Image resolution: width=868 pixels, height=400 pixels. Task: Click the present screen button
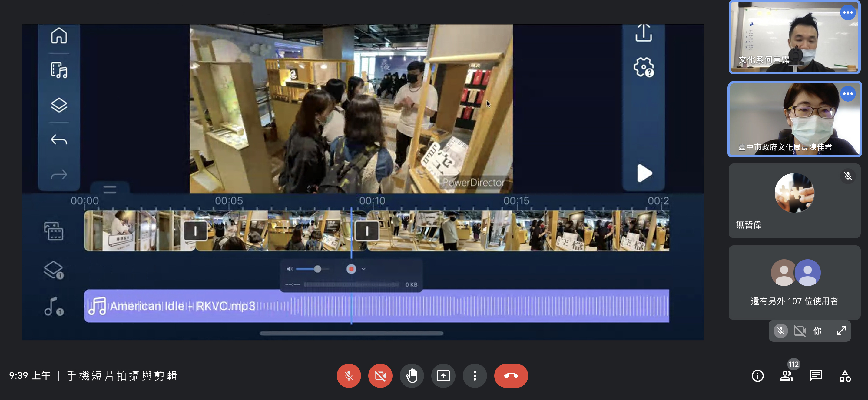click(443, 375)
